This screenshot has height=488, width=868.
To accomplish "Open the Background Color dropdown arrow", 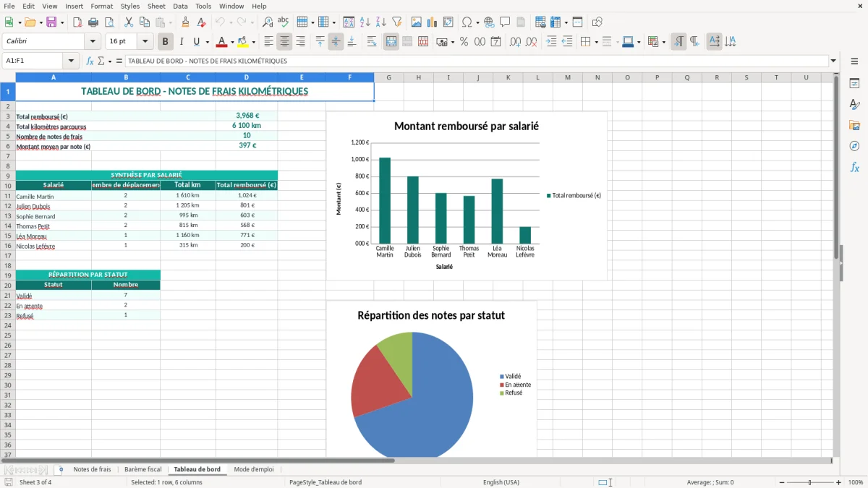I will click(253, 42).
